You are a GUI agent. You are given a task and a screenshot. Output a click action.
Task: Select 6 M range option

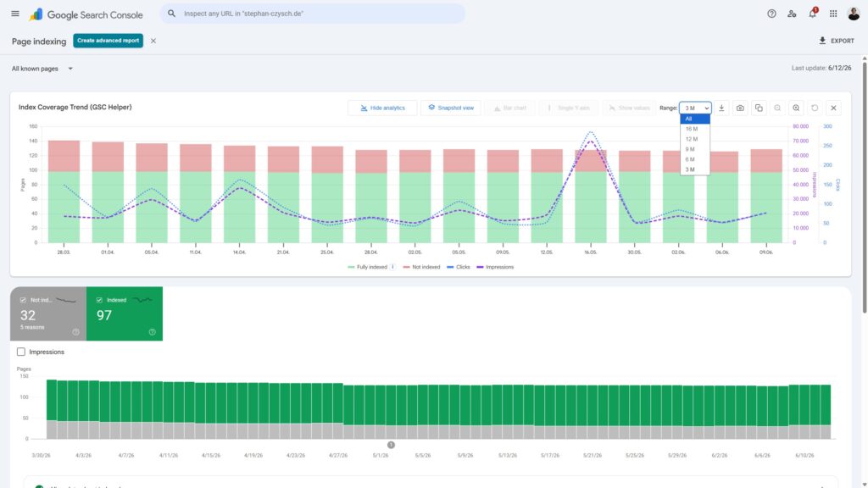click(x=695, y=159)
